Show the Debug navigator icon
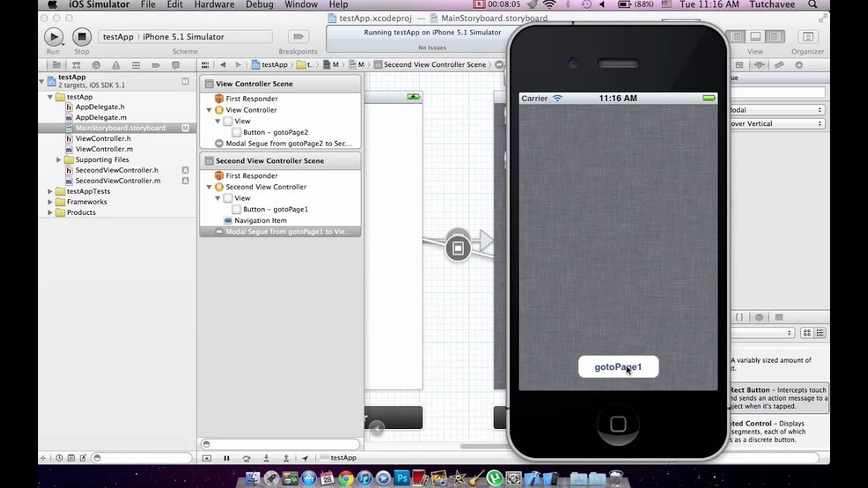 point(136,65)
